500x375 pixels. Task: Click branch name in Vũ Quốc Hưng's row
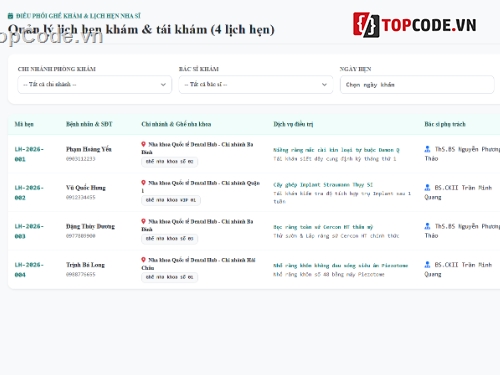point(201,187)
